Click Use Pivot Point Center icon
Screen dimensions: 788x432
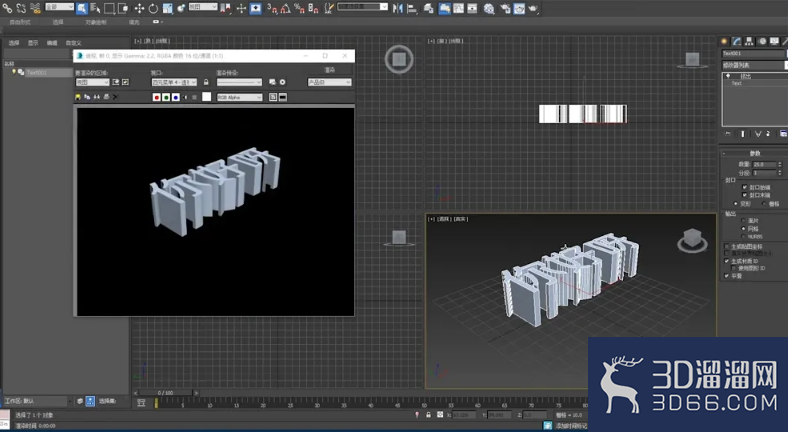click(x=225, y=8)
